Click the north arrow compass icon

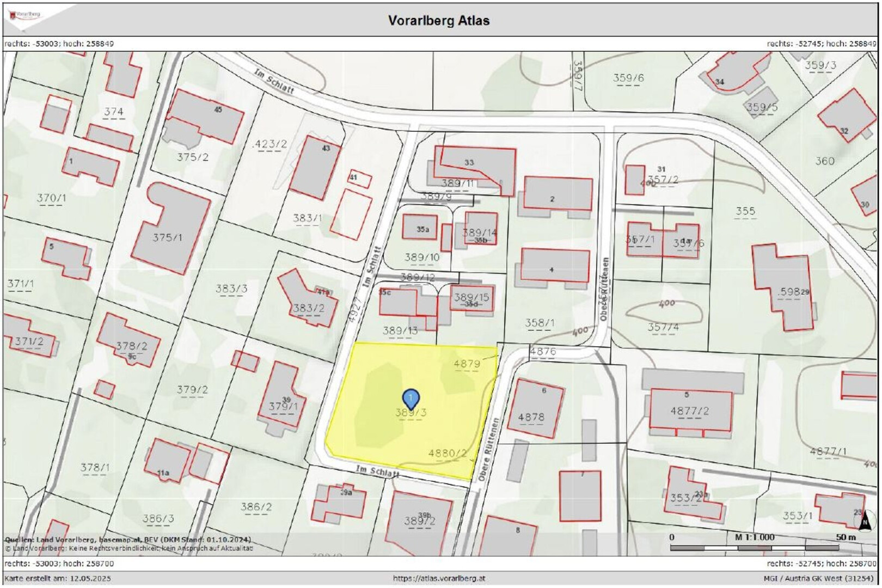tap(864, 523)
